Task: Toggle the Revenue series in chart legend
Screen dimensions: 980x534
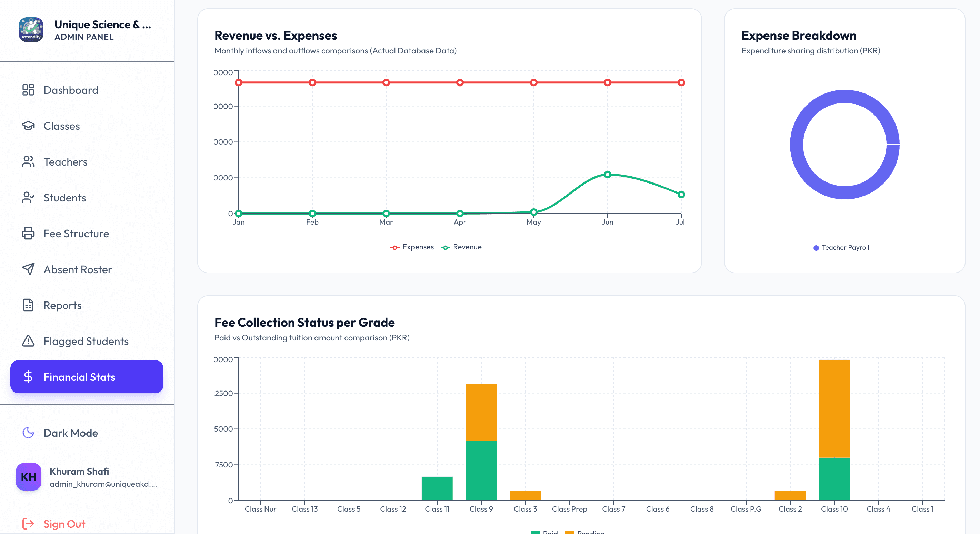Action: [x=461, y=247]
